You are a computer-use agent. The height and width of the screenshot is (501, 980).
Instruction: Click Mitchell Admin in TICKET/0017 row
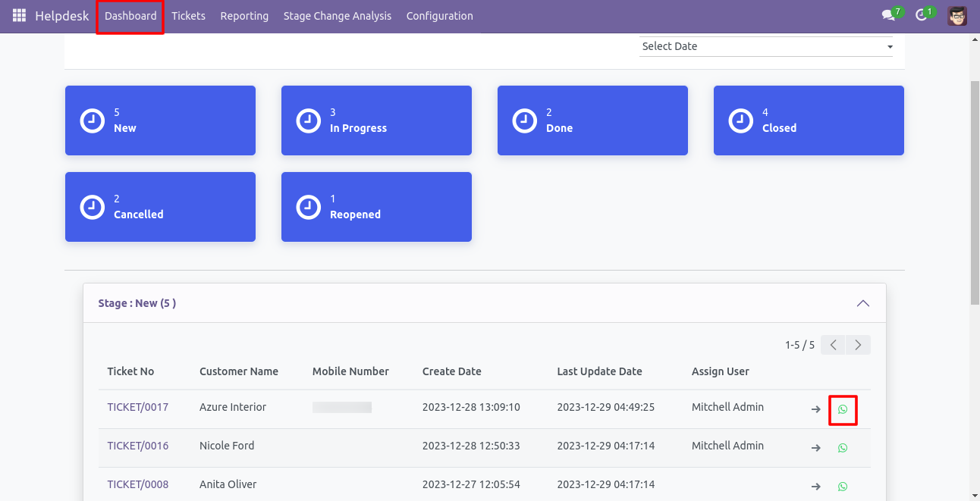pyautogui.click(x=727, y=407)
